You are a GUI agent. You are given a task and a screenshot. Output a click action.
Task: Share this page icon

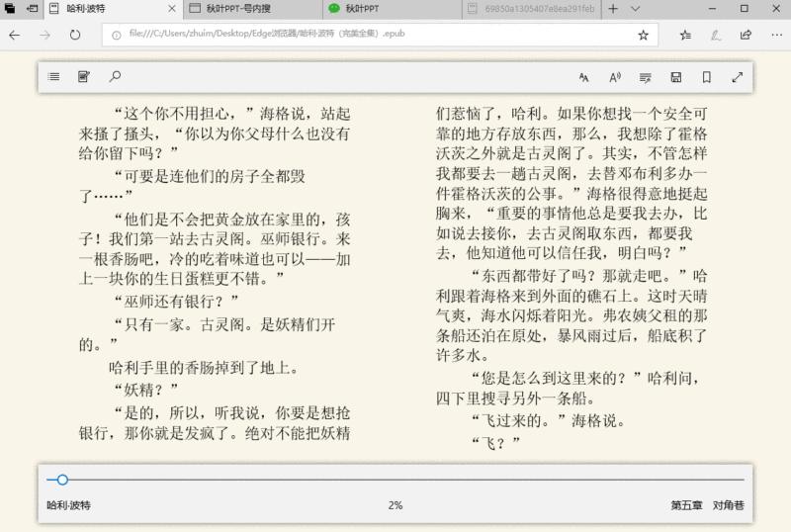[746, 35]
